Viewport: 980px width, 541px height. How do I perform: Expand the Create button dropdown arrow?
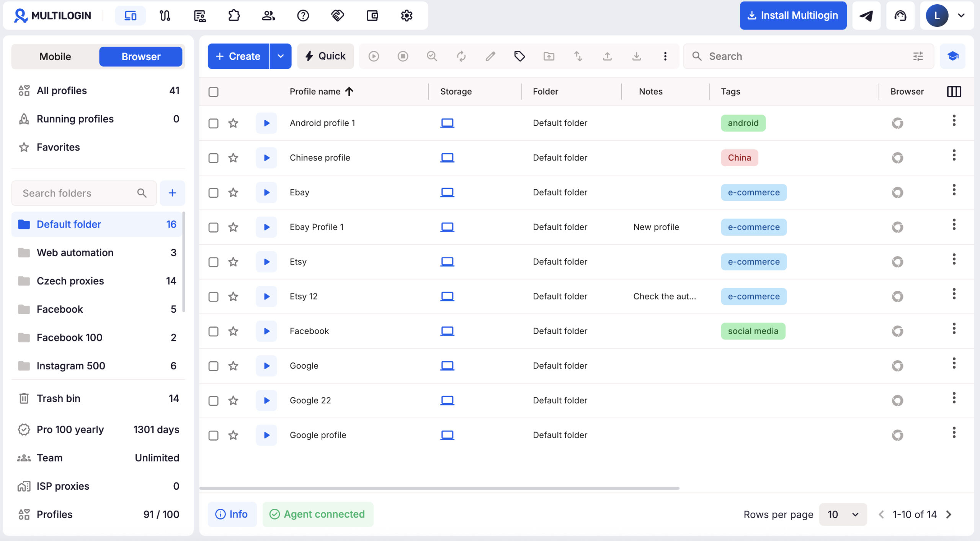281,56
